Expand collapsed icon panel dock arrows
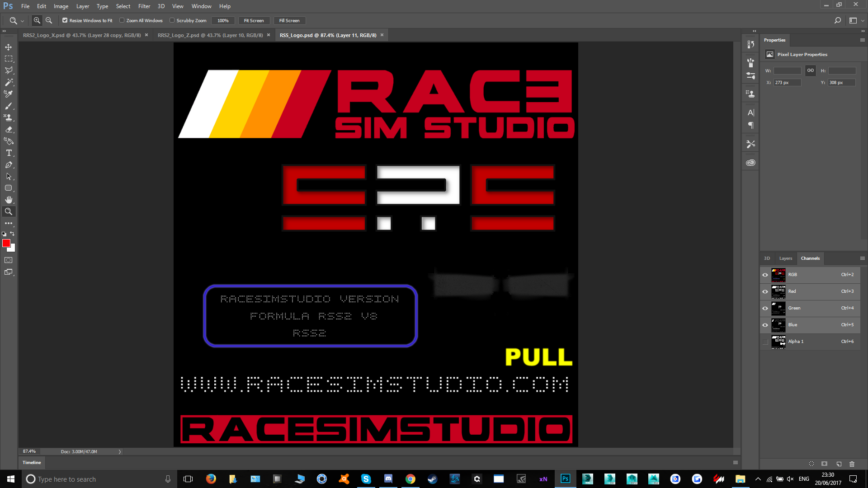The image size is (868, 488). point(754,31)
